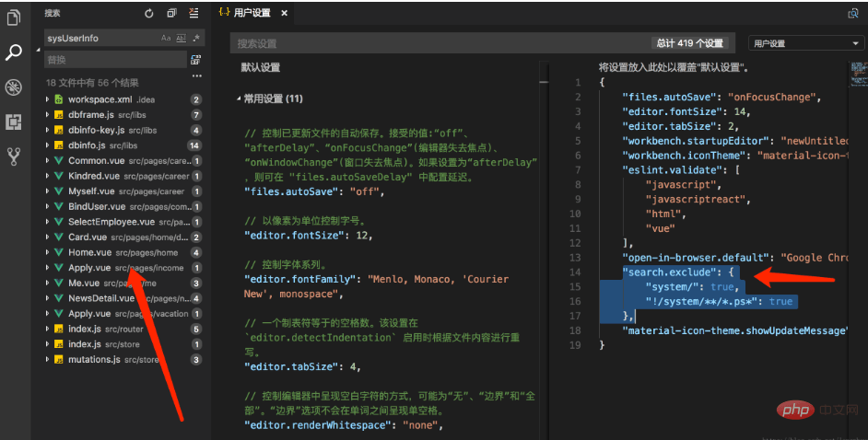Refresh the search results
Image resolution: width=868 pixels, height=440 pixels.
(149, 13)
